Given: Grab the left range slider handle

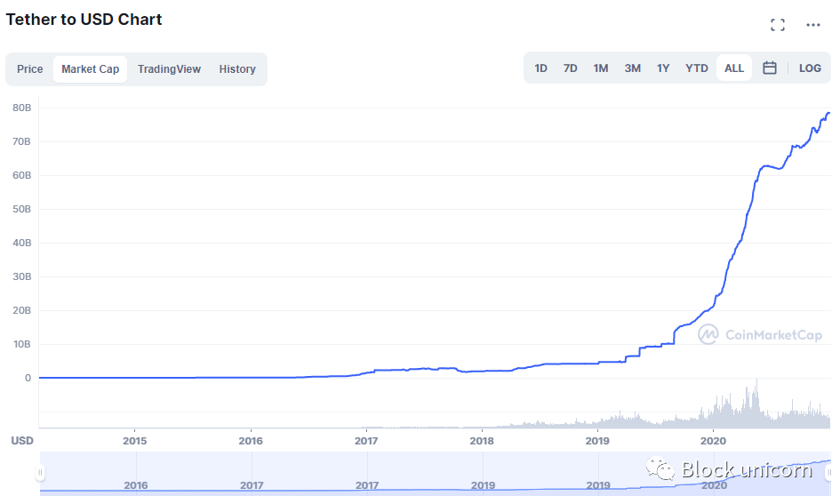Looking at the screenshot, I should tap(40, 472).
